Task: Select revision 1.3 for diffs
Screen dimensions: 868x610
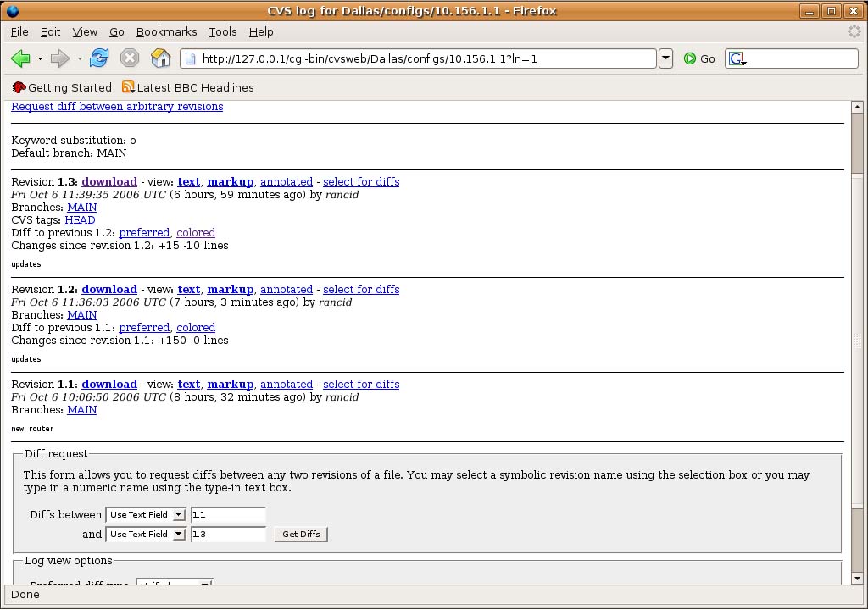Action: [361, 181]
